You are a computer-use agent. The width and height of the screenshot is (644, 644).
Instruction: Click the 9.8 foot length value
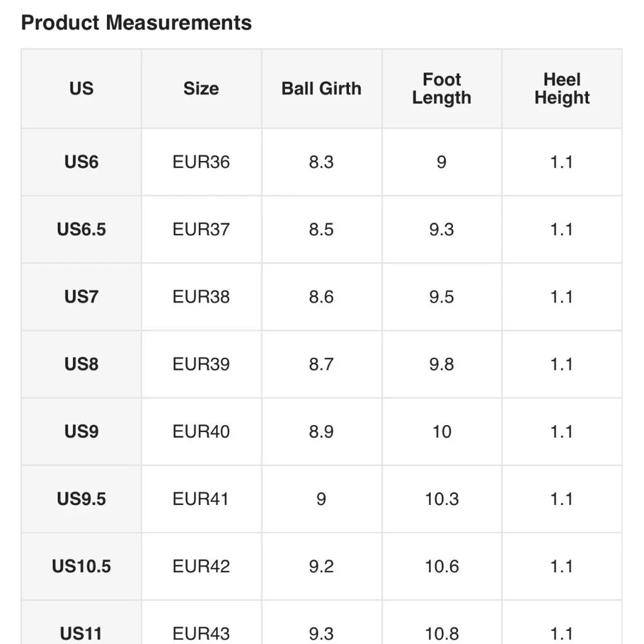point(442,365)
